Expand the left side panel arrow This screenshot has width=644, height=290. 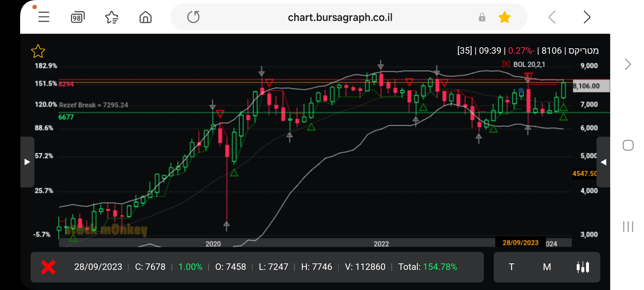click(x=27, y=162)
